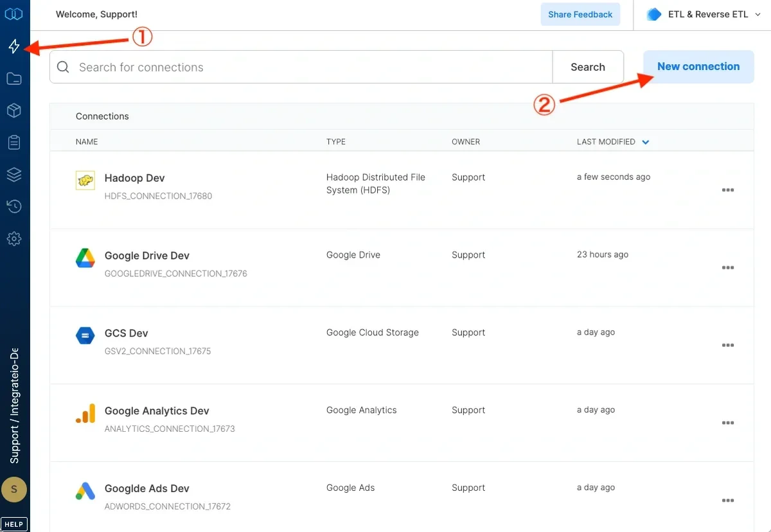This screenshot has width=771, height=532.
Task: Open the settings gear icon in the sidebar
Action: 14,239
